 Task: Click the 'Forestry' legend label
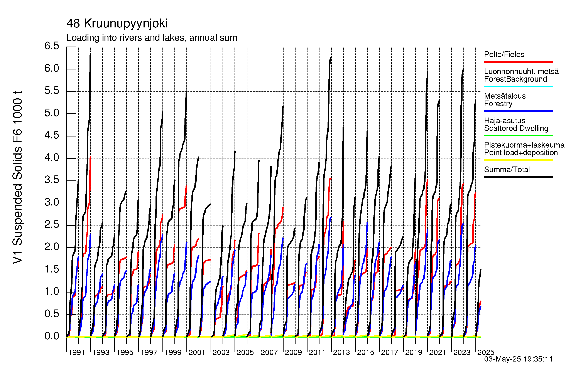pyautogui.click(x=498, y=104)
